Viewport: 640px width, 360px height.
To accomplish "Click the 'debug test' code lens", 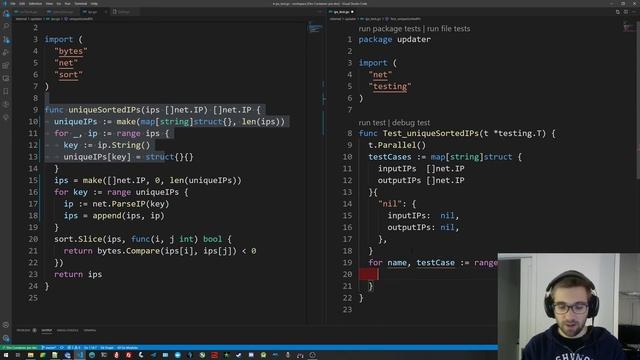I will (x=411, y=122).
